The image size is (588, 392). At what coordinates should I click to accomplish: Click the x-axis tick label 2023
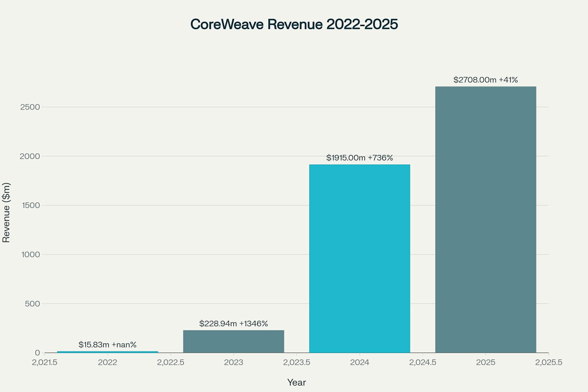234,362
